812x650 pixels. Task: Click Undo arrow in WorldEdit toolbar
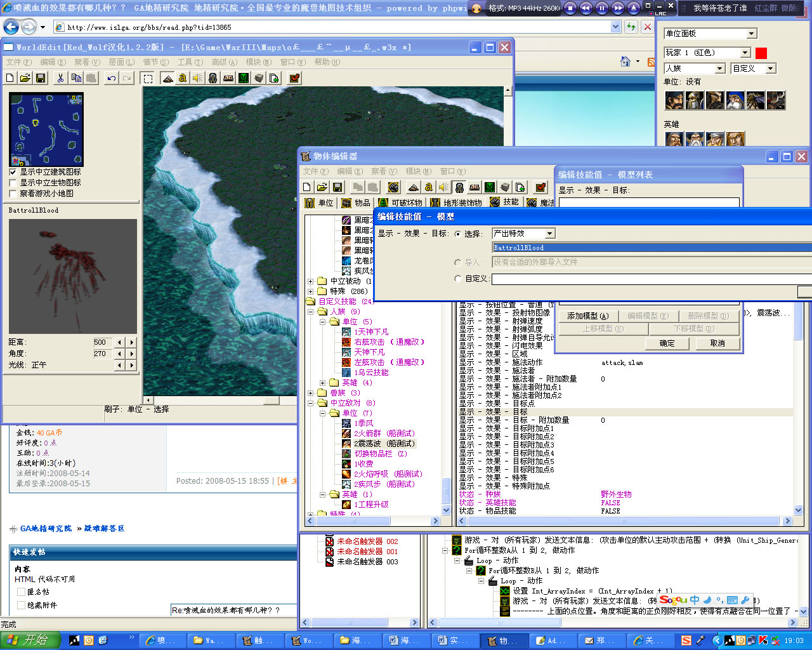[112, 78]
